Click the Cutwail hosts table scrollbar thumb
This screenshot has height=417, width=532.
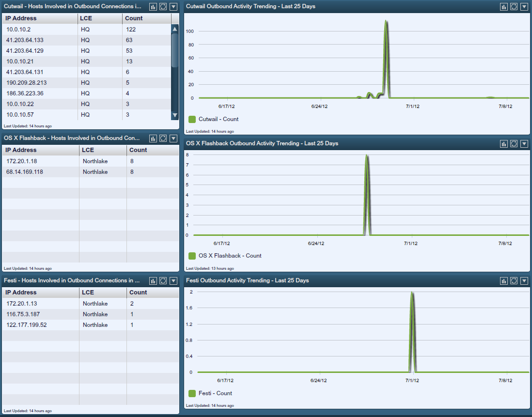175,50
